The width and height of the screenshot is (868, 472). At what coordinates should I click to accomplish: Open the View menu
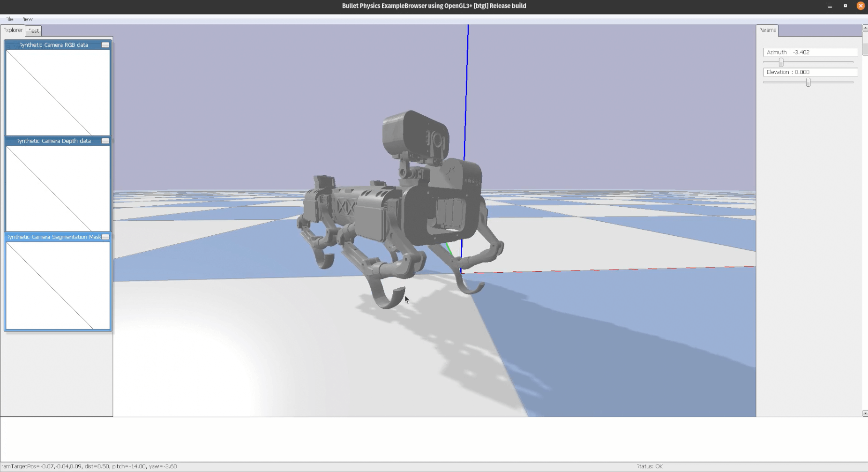pos(28,19)
